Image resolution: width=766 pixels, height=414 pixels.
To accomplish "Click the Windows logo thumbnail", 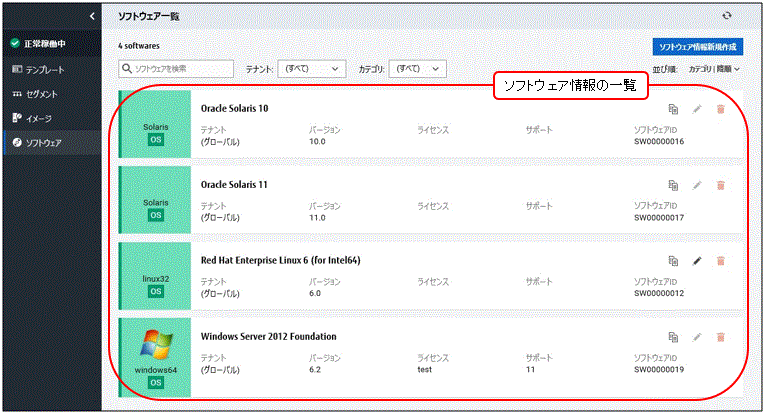I will [x=156, y=345].
